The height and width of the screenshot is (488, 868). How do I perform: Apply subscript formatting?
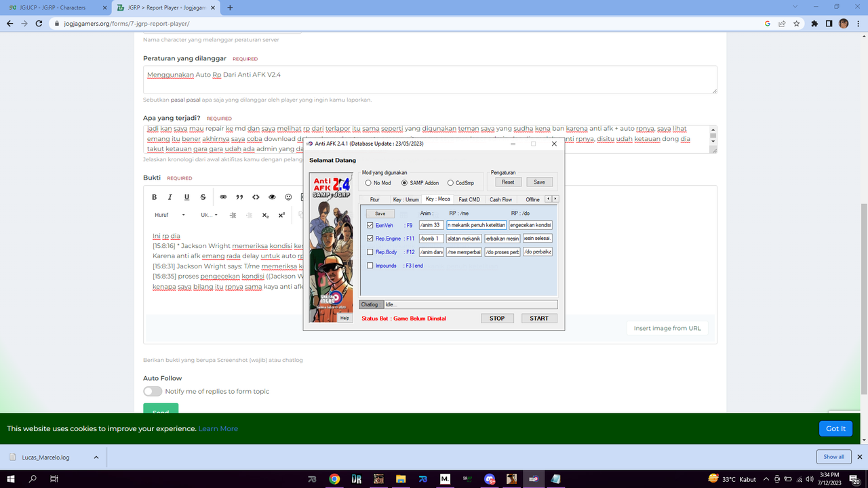pos(265,215)
